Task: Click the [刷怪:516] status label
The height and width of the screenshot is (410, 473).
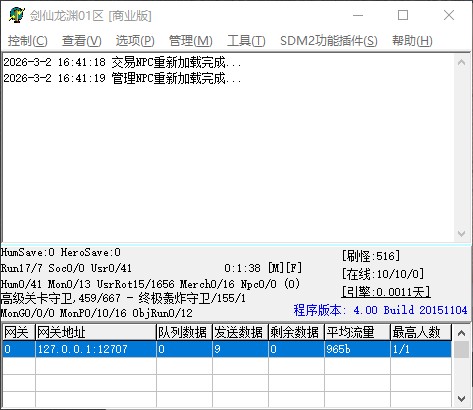Action: coord(371,256)
